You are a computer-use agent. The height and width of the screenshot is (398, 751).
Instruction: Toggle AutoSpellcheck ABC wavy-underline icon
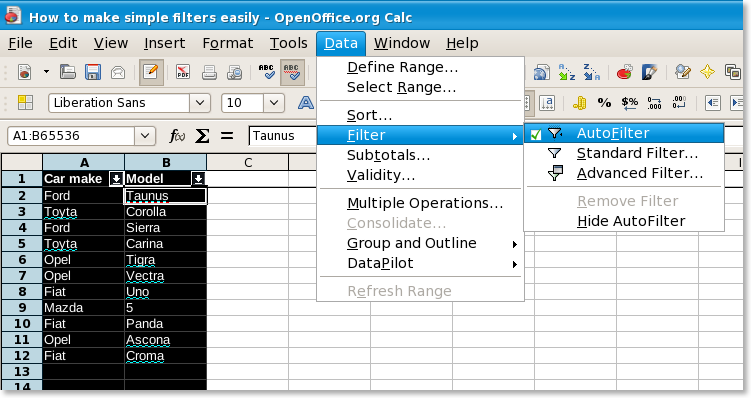pos(292,72)
